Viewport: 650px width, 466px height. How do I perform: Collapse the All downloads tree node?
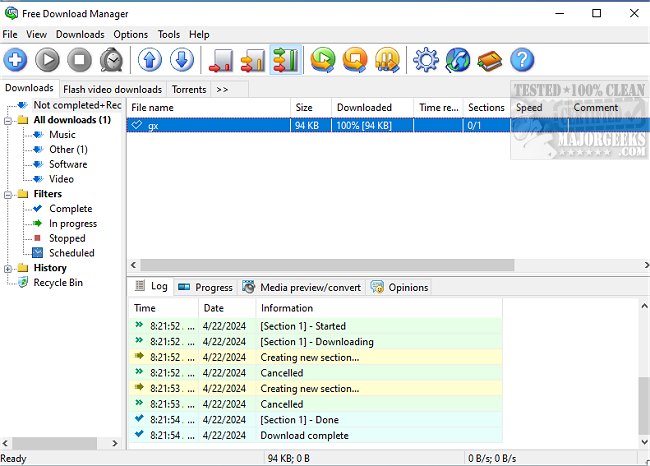point(9,120)
